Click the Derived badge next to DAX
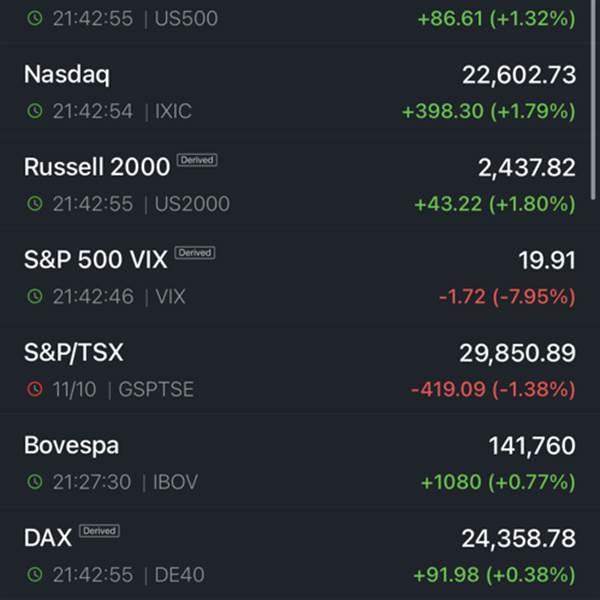600x600 pixels. 99,531
